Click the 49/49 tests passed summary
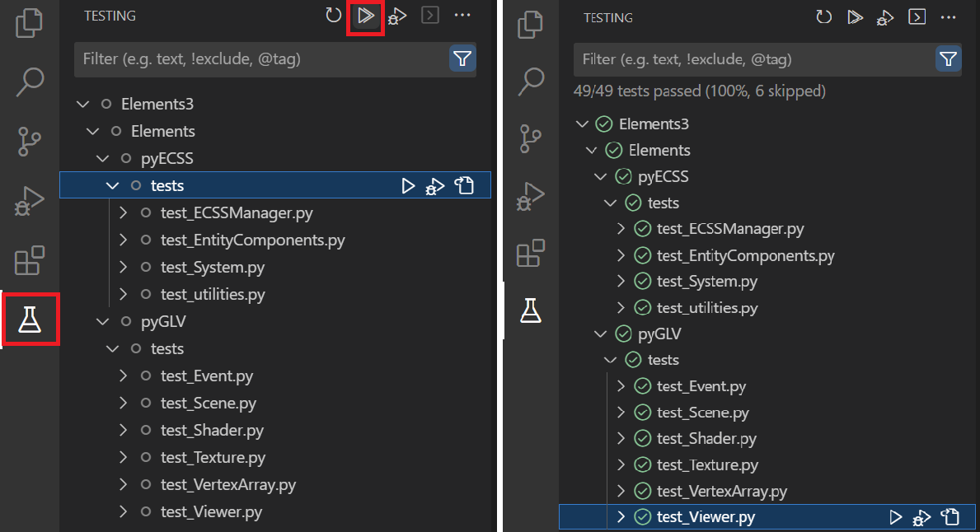The image size is (980, 532). [700, 91]
